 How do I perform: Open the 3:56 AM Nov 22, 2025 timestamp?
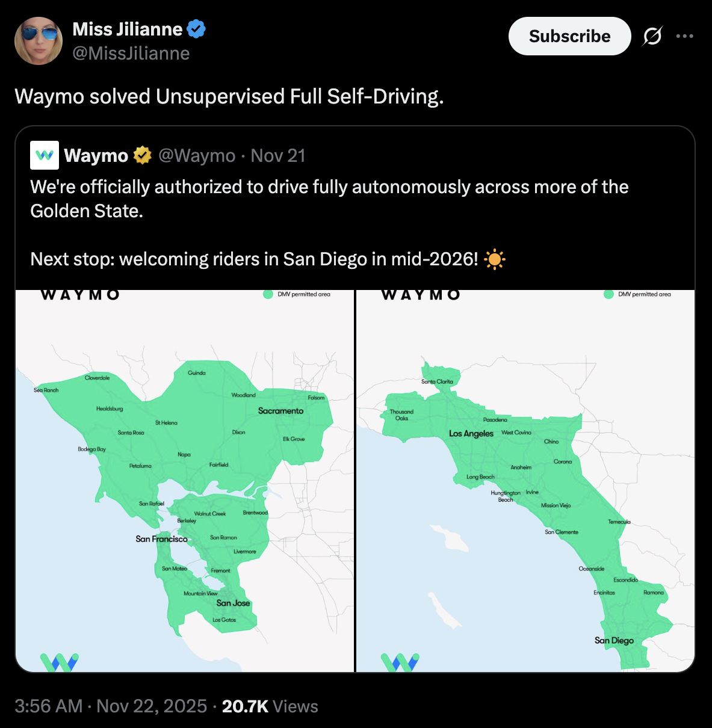pos(110,706)
